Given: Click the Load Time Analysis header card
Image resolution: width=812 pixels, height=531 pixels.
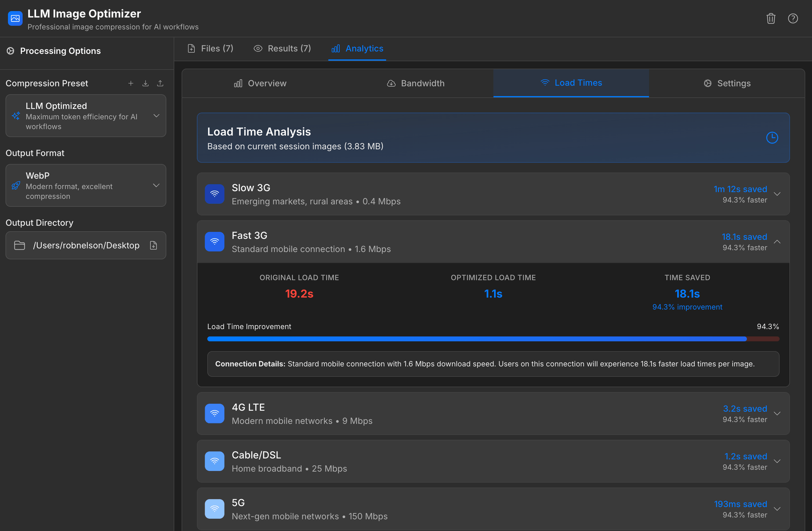Looking at the screenshot, I should [x=493, y=138].
